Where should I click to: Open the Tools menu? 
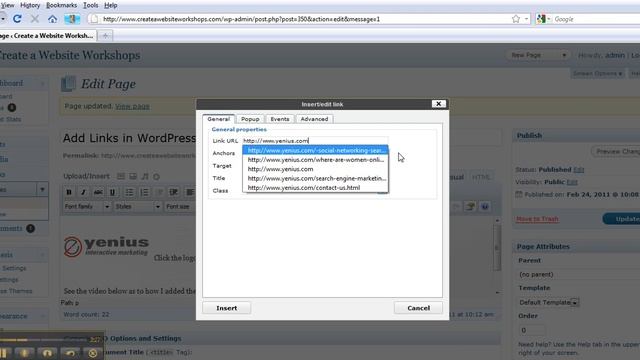pos(91,5)
